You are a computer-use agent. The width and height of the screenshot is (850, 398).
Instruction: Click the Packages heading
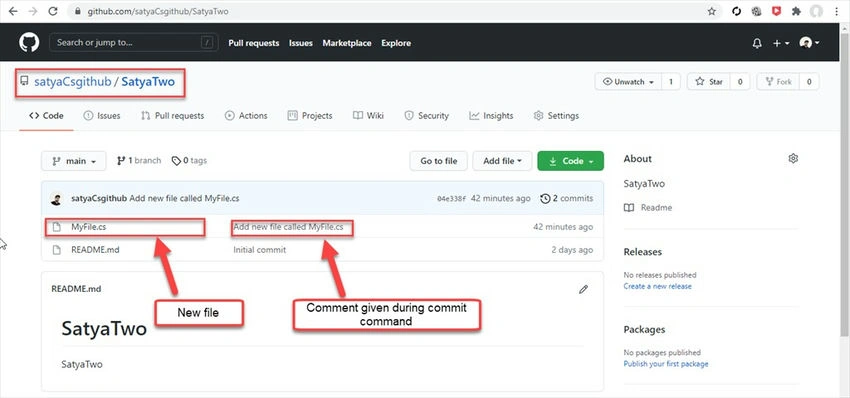click(644, 329)
